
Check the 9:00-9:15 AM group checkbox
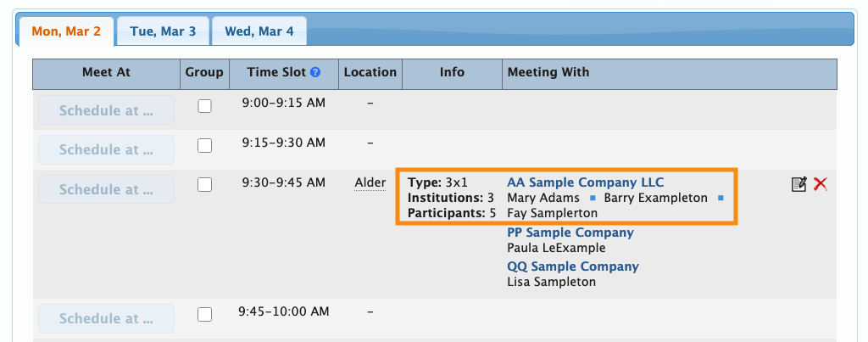tap(204, 106)
